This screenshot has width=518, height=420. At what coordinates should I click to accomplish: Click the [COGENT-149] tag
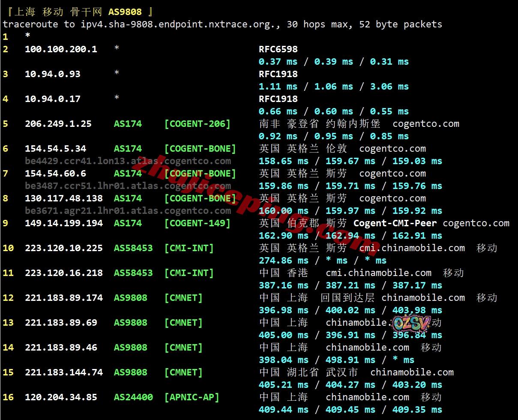pyautogui.click(x=198, y=223)
